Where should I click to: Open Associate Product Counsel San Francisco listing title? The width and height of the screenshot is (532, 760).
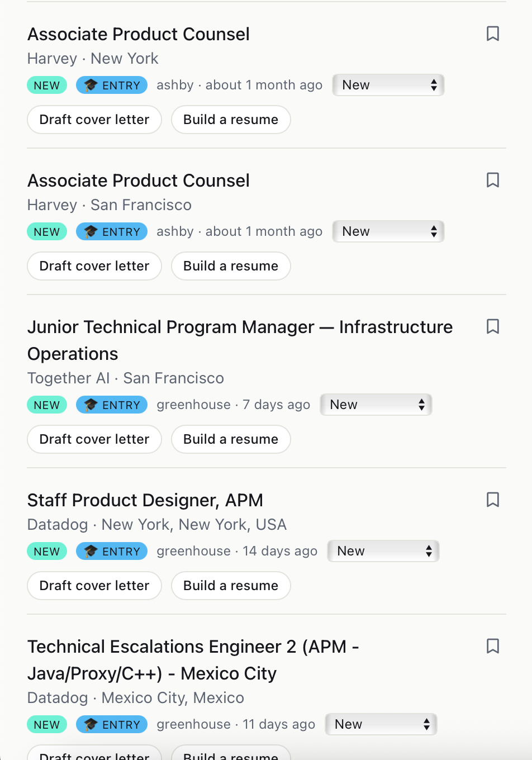coord(139,180)
